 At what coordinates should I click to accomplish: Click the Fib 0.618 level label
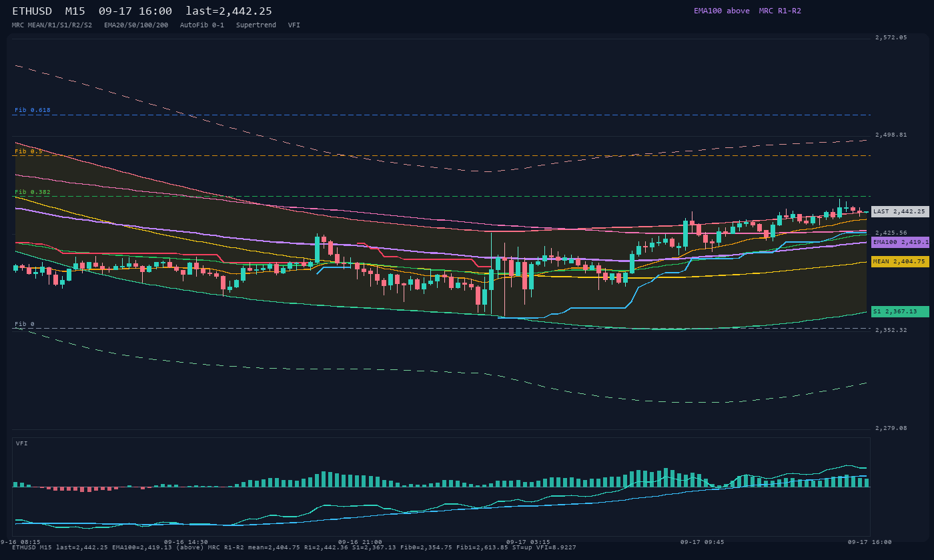[33, 110]
